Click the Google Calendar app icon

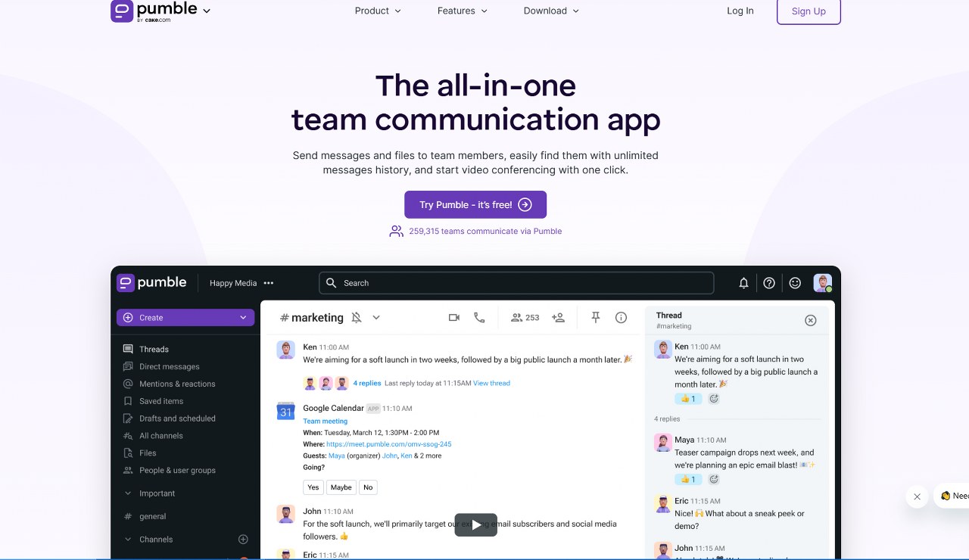click(x=286, y=411)
